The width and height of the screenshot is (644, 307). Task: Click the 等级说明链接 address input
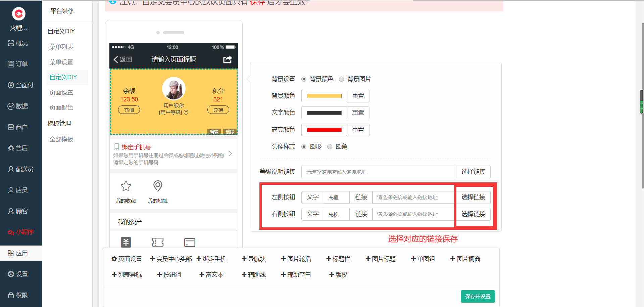point(379,172)
